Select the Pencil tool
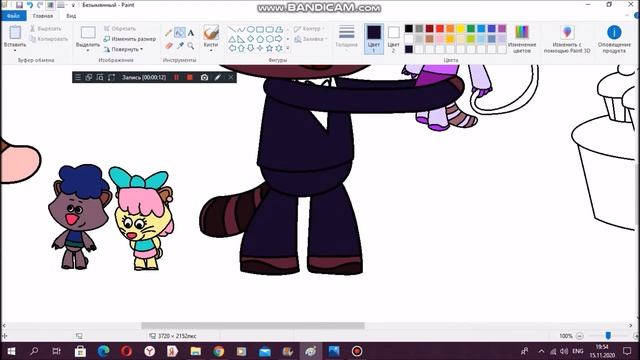The width and height of the screenshot is (640, 360). [x=168, y=33]
